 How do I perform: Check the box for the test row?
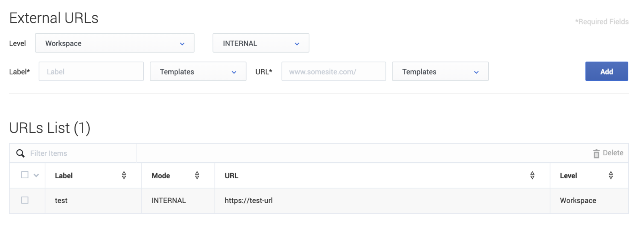(x=25, y=200)
